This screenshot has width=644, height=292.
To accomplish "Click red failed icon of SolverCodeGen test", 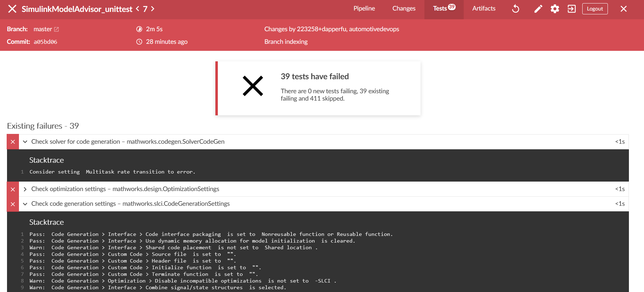I will (13, 142).
